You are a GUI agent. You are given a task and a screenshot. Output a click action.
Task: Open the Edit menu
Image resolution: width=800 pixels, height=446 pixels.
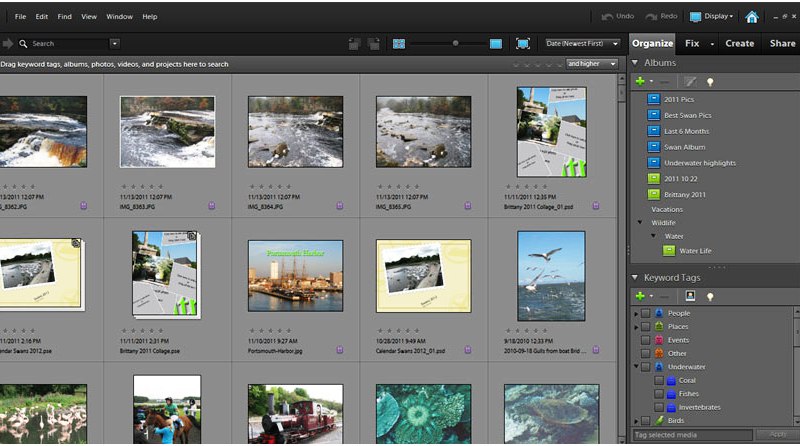[42, 17]
